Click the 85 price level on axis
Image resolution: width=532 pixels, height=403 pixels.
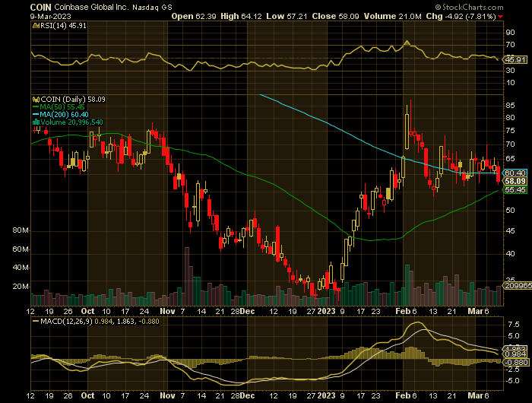point(510,106)
